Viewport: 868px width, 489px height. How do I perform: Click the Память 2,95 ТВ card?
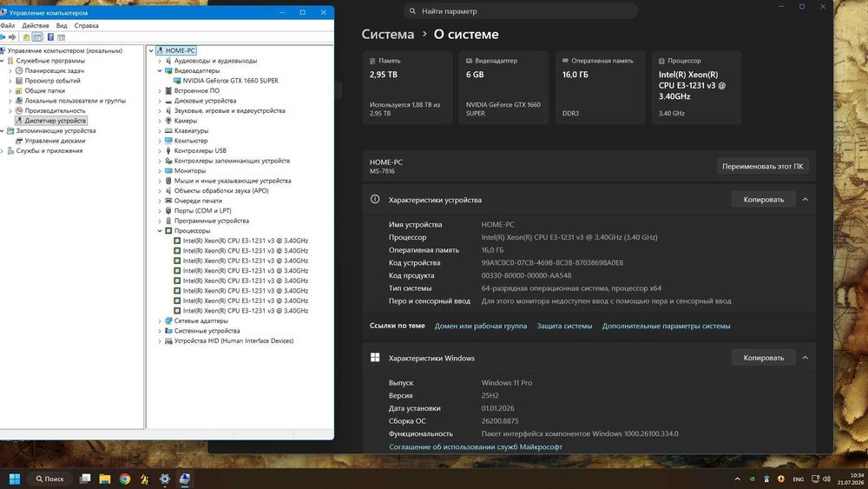point(407,88)
